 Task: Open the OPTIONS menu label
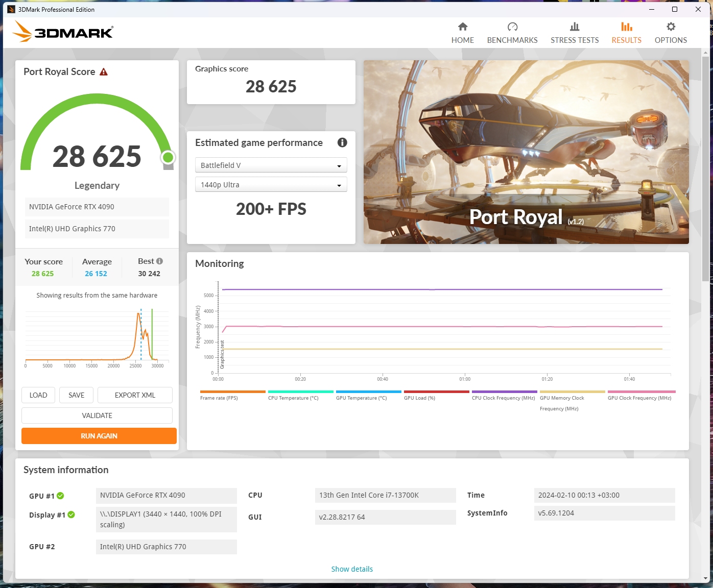point(671,40)
